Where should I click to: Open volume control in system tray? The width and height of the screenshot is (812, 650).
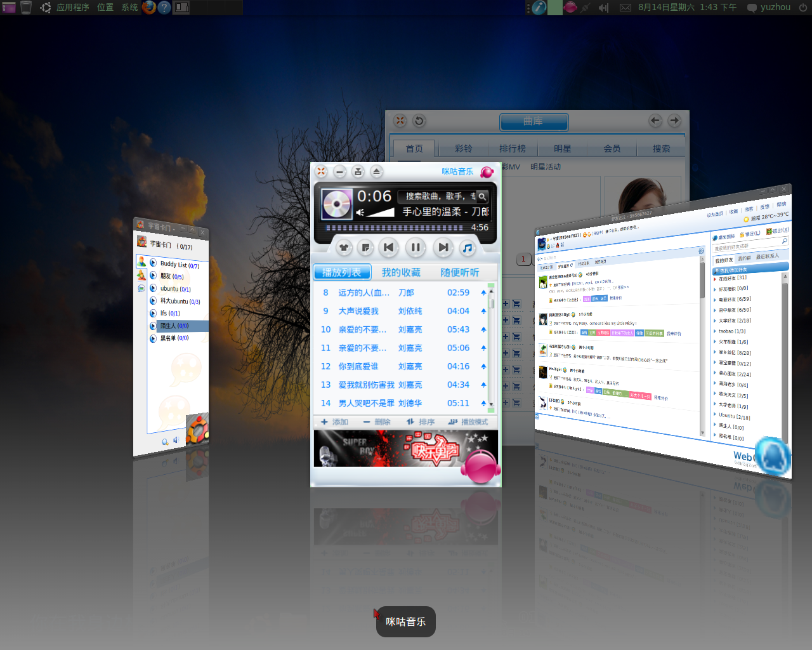(603, 8)
